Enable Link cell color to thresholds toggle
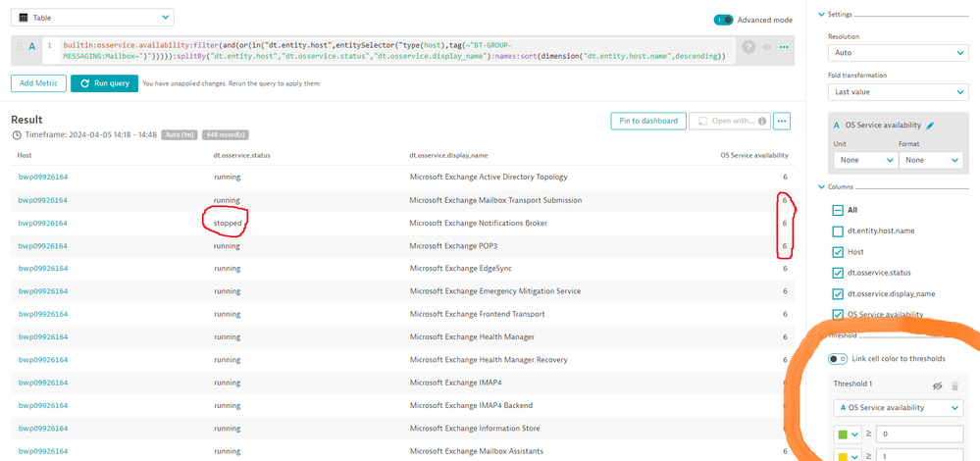Screen dimensions: 980x461 coord(838,359)
